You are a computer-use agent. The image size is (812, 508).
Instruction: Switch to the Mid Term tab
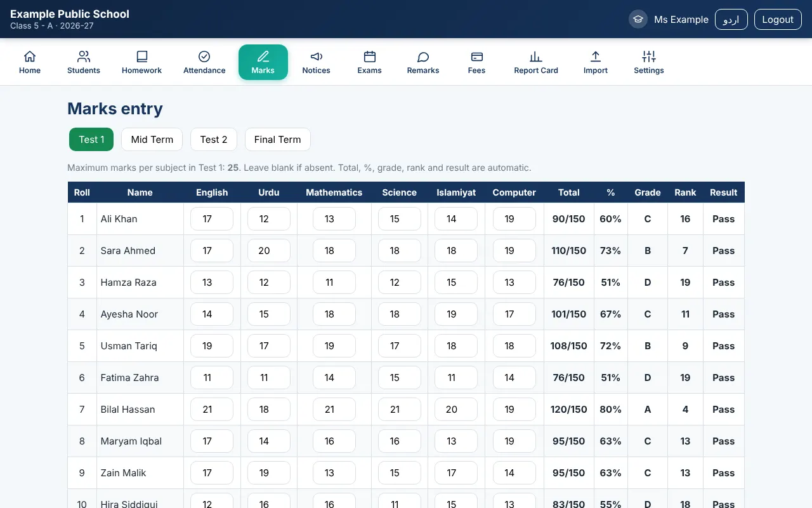pyautogui.click(x=152, y=140)
